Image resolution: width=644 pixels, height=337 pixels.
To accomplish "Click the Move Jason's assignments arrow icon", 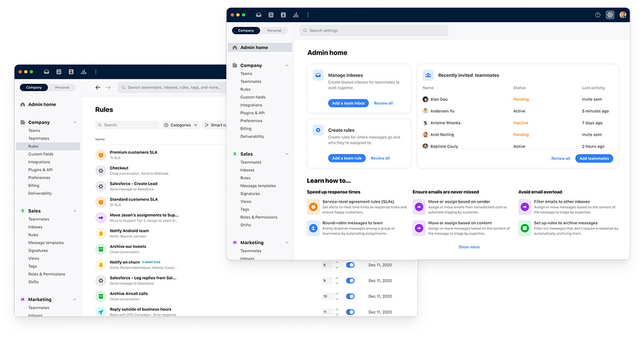I will pyautogui.click(x=100, y=218).
